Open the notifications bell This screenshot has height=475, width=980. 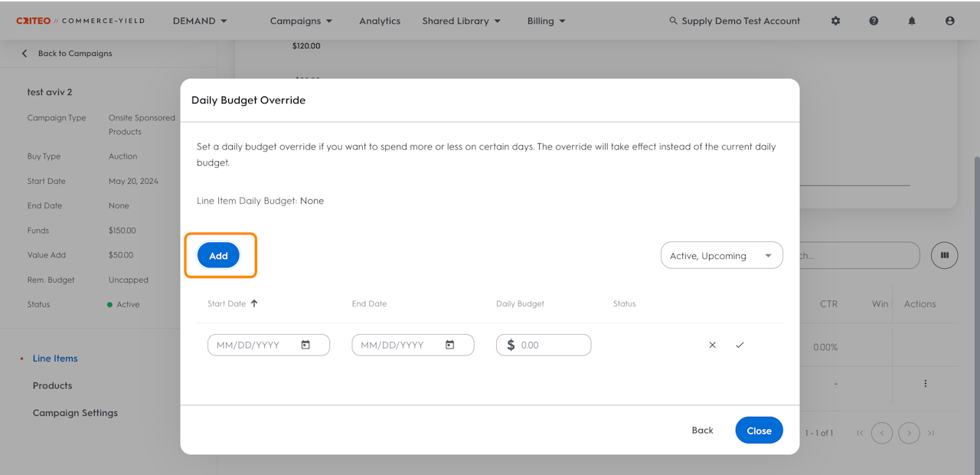(x=912, y=21)
